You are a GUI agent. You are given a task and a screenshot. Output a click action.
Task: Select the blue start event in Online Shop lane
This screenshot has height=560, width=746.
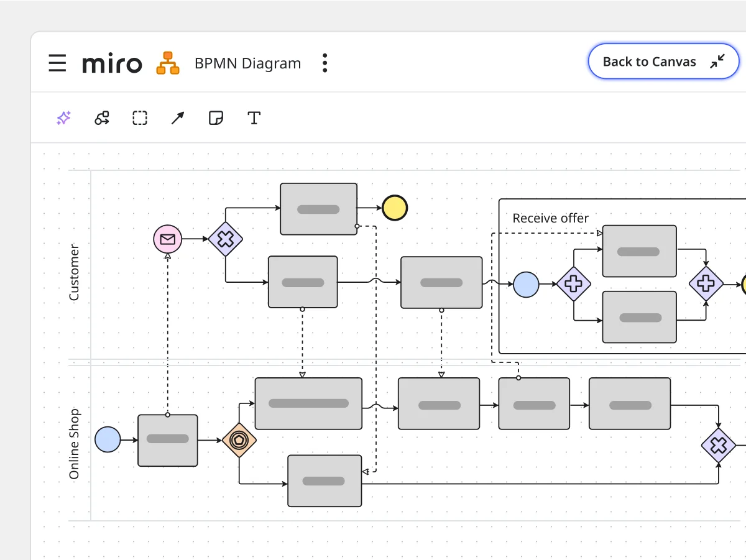pyautogui.click(x=108, y=439)
